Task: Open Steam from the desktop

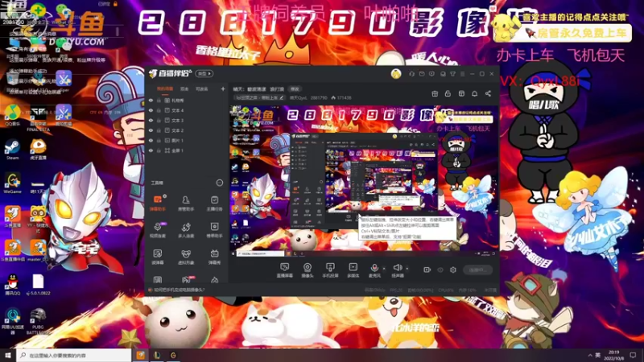Action: [12, 149]
